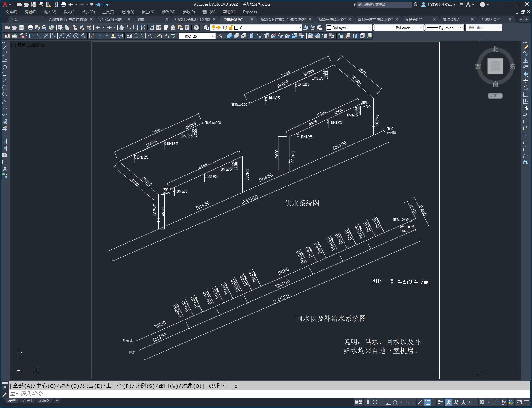Expand the quick access toolbar customize arrow

(92, 5)
